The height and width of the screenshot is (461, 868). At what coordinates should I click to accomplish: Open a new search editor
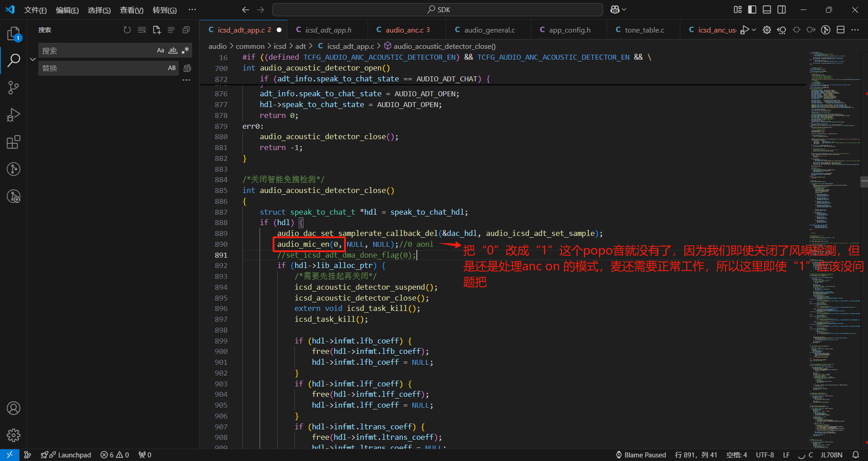tap(157, 30)
